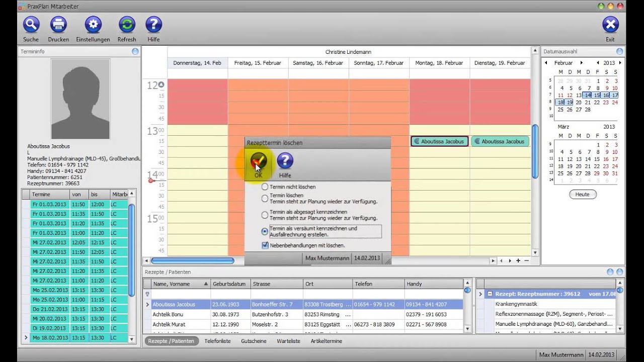The width and height of the screenshot is (644, 362).
Task: Open the Einstellungen gear icon
Action: [93, 24]
